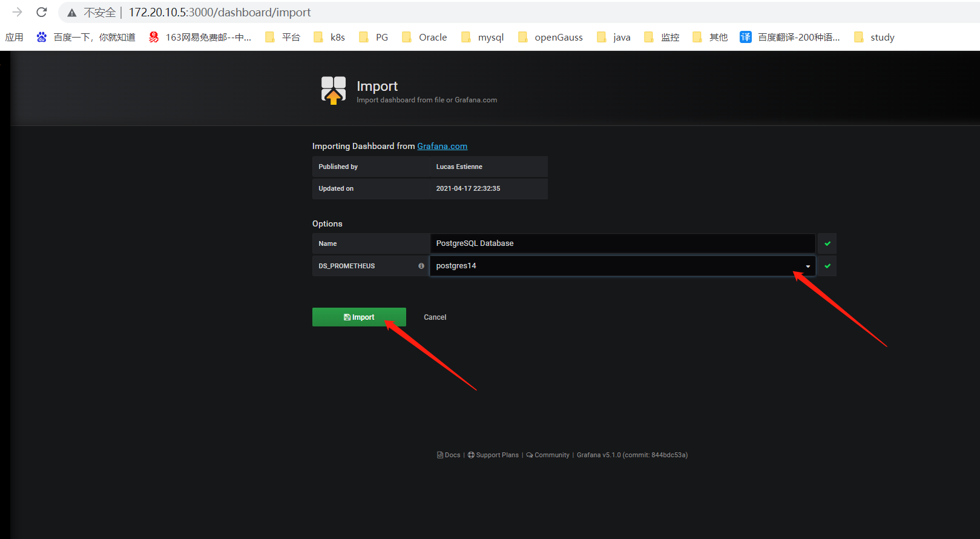The image size is (980, 539).
Task: Click the '2021-04-17 22:32:35' updated value
Action: pyautogui.click(x=468, y=188)
